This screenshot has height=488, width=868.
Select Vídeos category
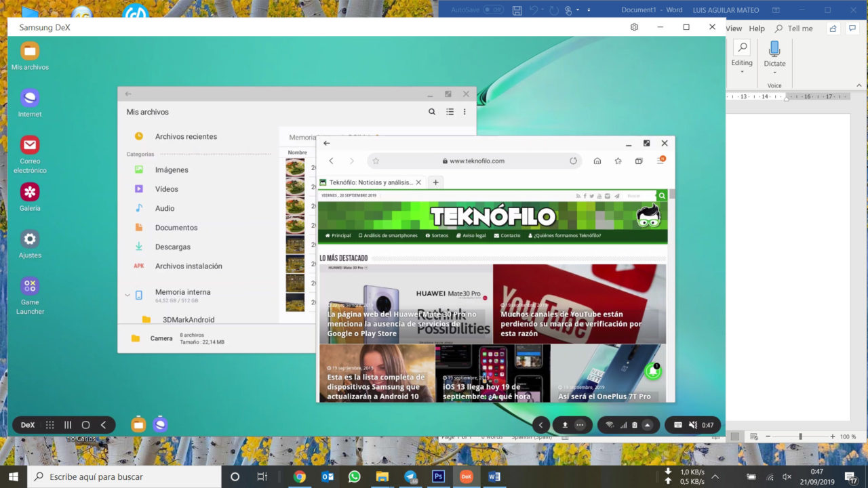(x=167, y=189)
